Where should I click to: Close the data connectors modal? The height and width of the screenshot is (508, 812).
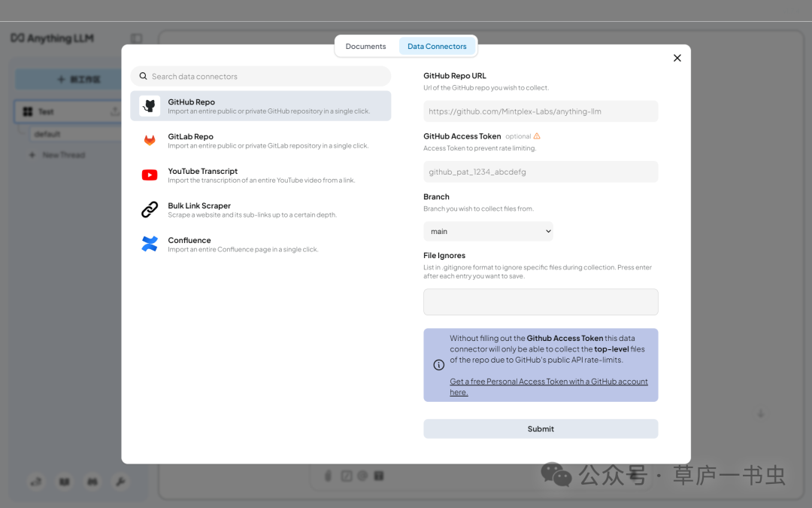pyautogui.click(x=677, y=58)
